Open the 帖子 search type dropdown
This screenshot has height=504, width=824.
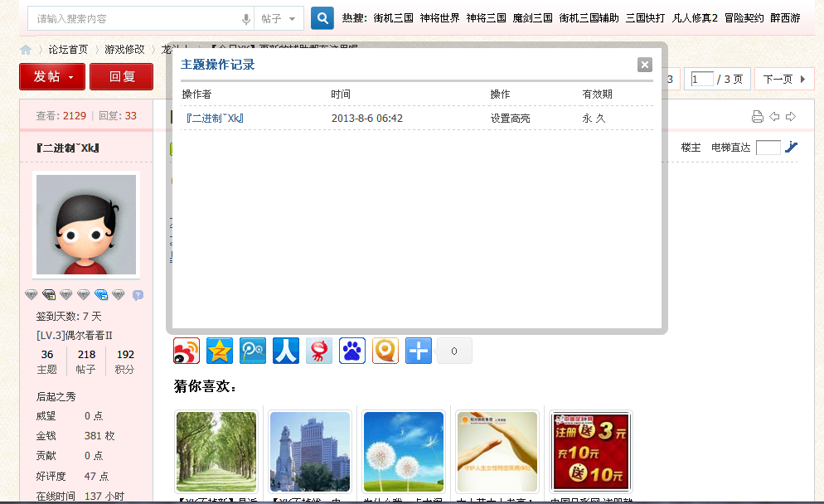pyautogui.click(x=279, y=19)
